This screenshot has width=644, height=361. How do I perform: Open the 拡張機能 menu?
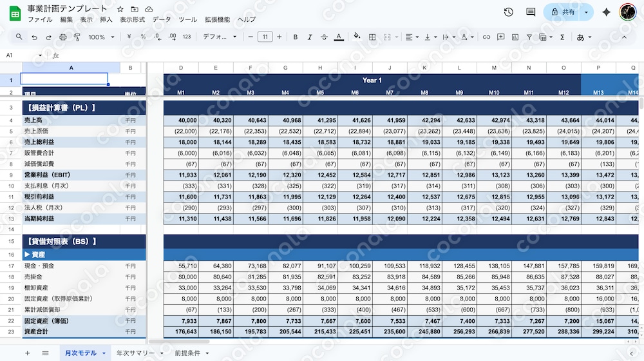(x=217, y=20)
